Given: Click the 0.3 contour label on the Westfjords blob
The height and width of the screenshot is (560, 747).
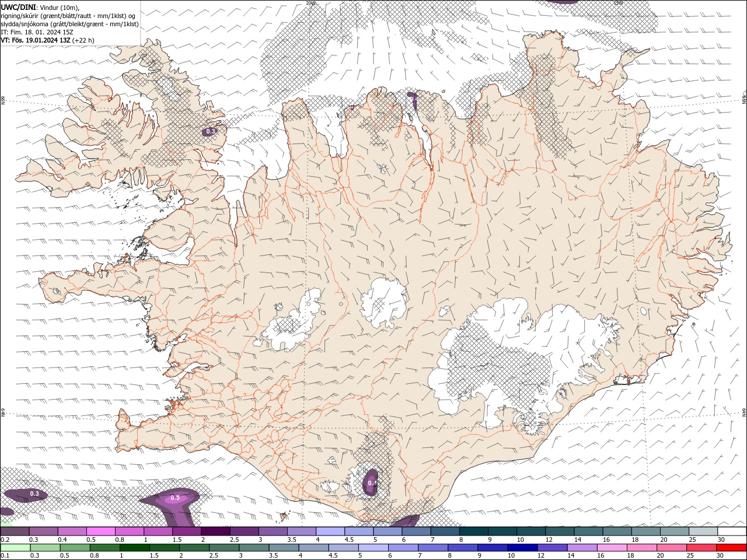Looking at the screenshot, I should (x=211, y=132).
